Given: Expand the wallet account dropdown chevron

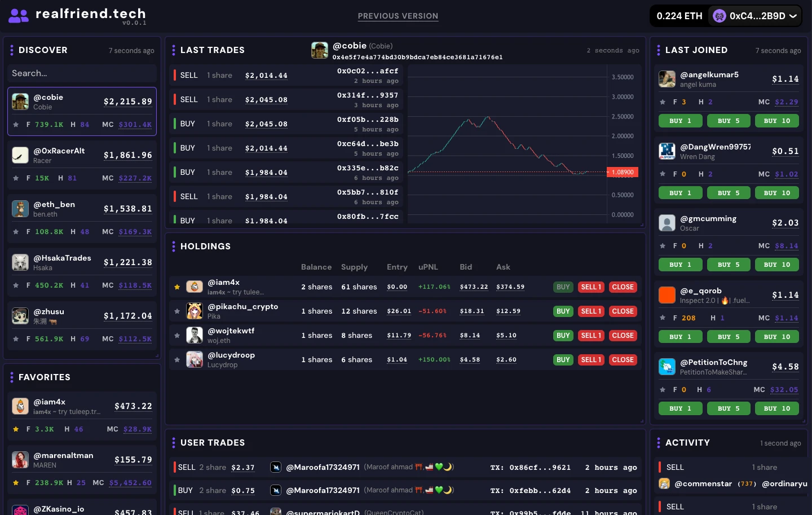Looking at the screenshot, I should 793,16.
